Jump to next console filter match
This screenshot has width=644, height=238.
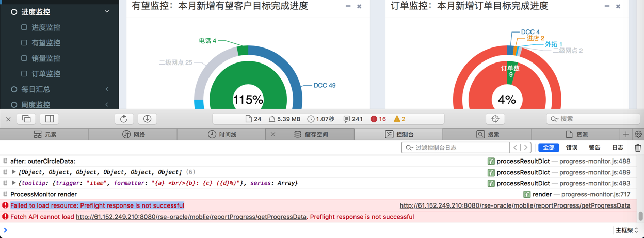pyautogui.click(x=526, y=148)
